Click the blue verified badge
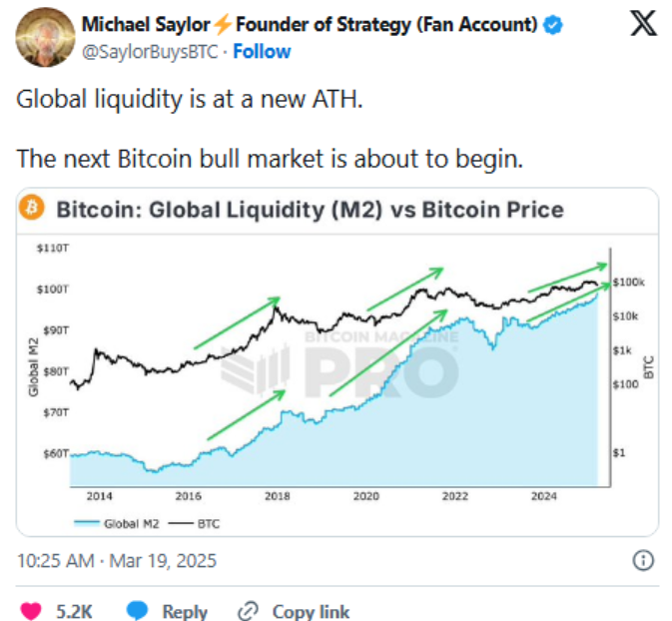The width and height of the screenshot is (672, 621). point(552,24)
